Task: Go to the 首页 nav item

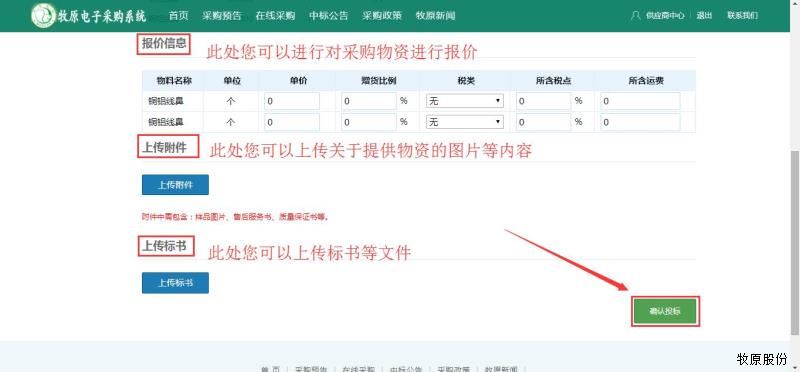Action: pyautogui.click(x=179, y=16)
